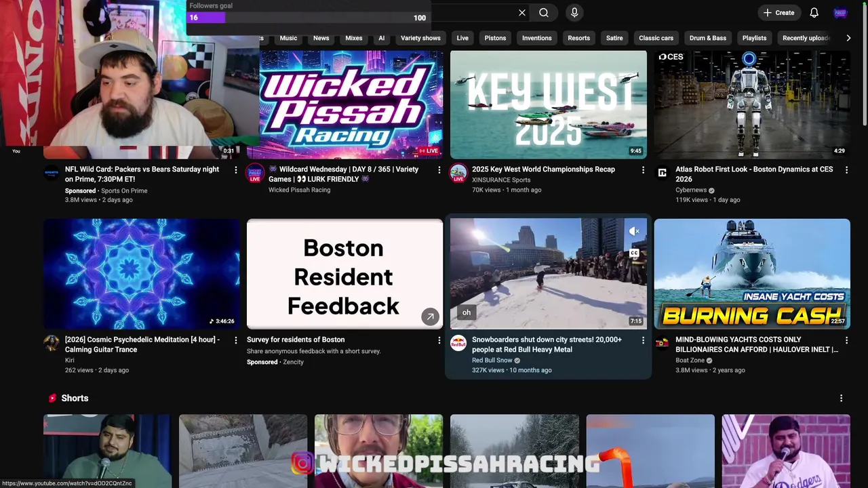This screenshot has width=868, height=488.
Task: Open Cybernews channel avatar
Action: coord(662,173)
